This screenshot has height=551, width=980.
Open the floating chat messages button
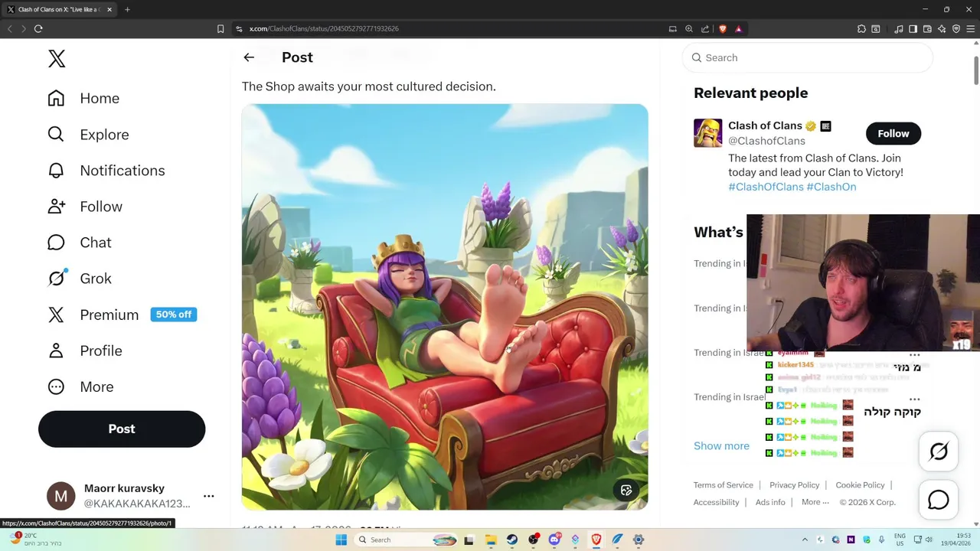939,500
